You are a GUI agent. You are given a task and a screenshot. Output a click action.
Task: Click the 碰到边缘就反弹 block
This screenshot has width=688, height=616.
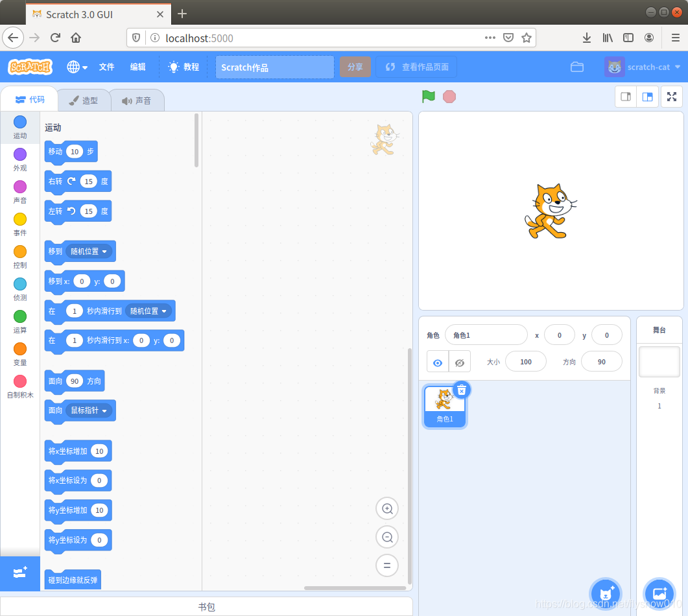click(73, 580)
